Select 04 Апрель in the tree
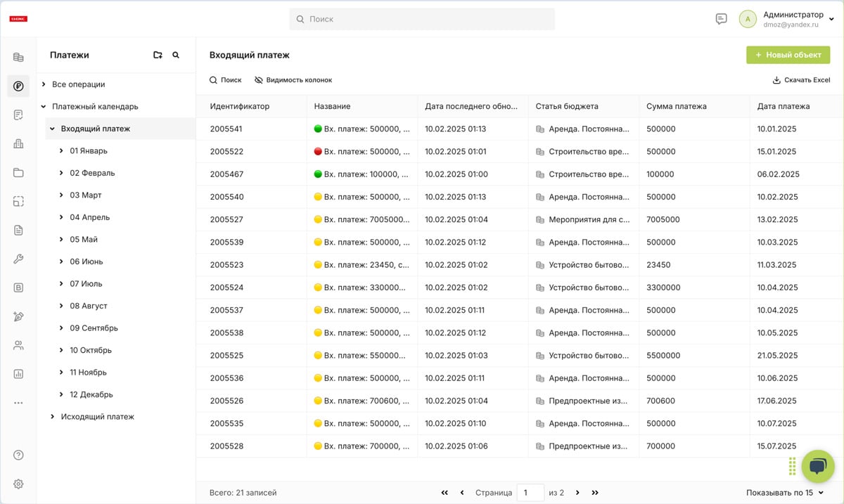 point(89,217)
